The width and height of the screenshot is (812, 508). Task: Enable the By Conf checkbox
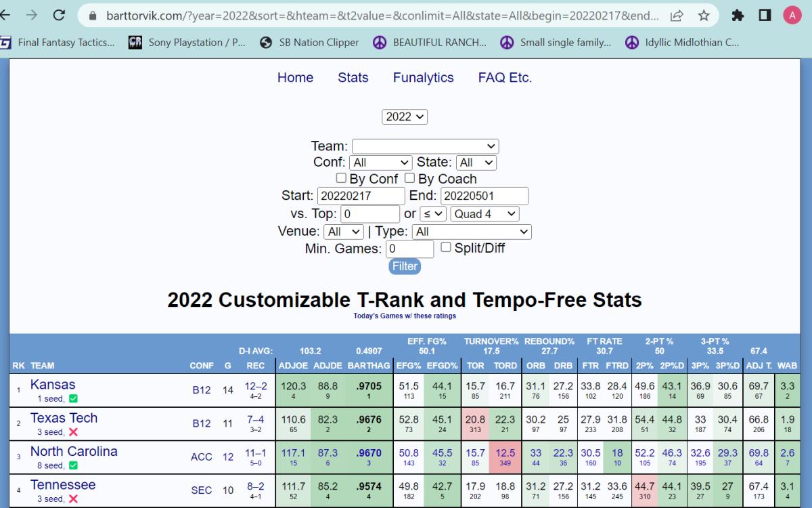[342, 178]
